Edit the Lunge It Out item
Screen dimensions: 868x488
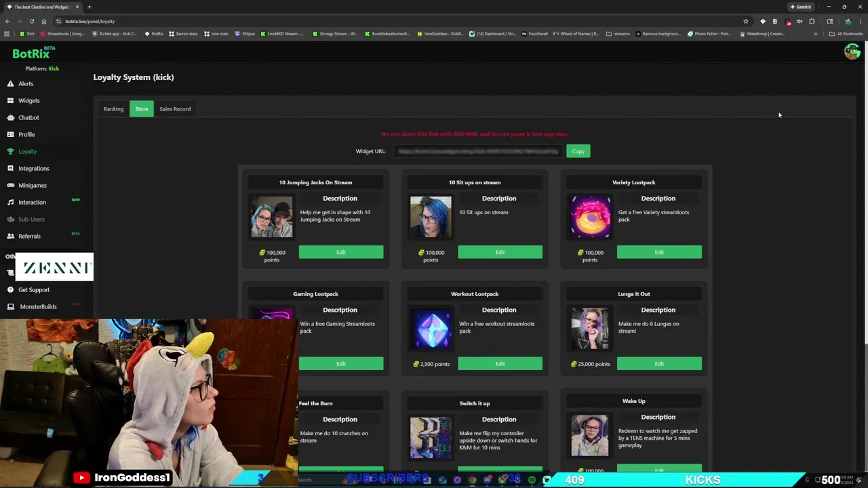[659, 364]
